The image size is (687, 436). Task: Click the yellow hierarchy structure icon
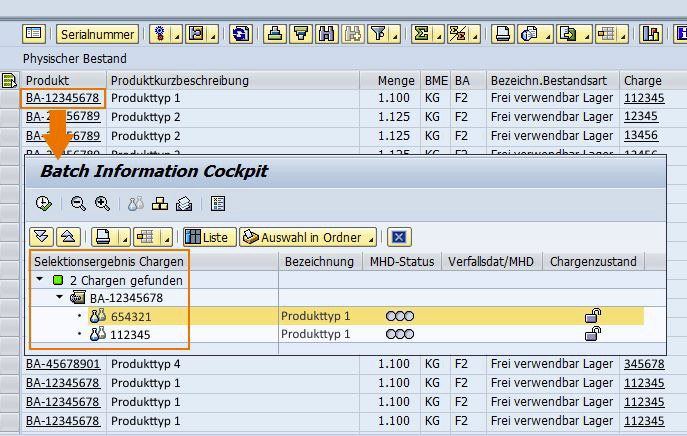point(159,203)
